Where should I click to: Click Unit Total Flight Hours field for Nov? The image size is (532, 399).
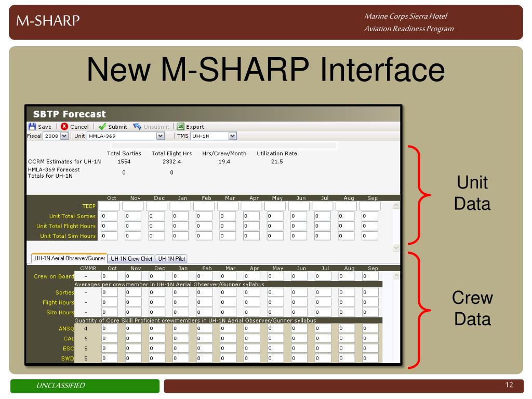(x=132, y=225)
